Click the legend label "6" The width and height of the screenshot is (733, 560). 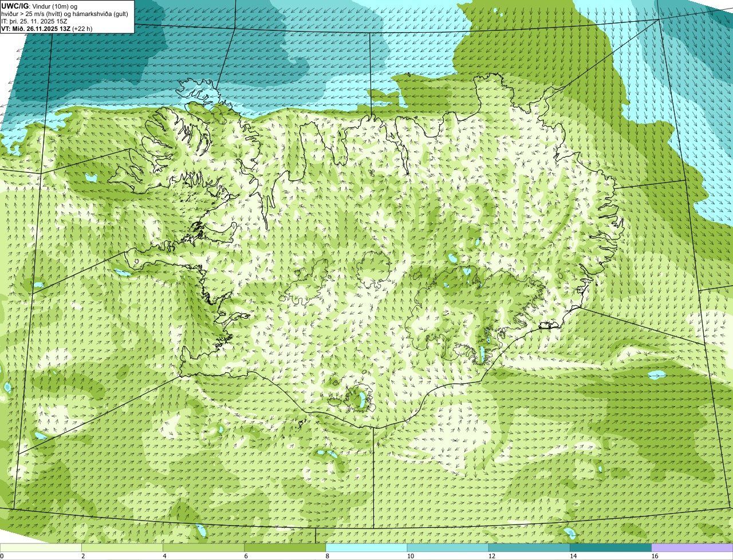[x=246, y=556]
